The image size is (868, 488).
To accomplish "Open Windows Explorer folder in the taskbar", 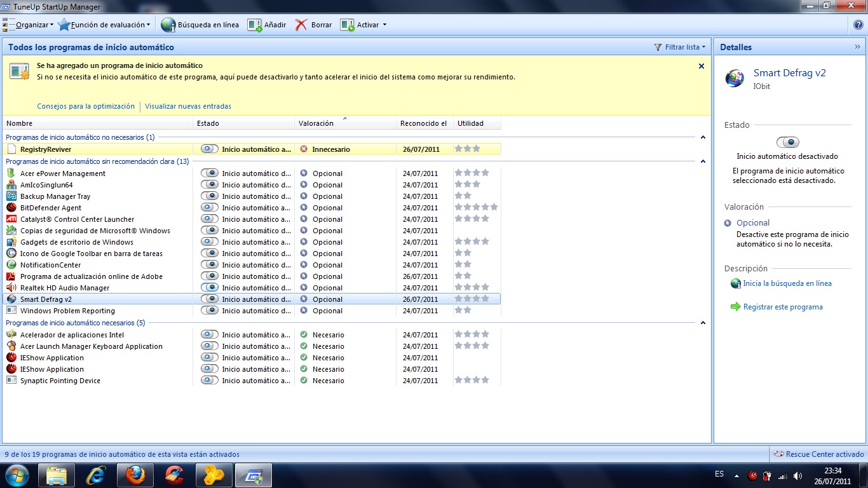I will [57, 475].
